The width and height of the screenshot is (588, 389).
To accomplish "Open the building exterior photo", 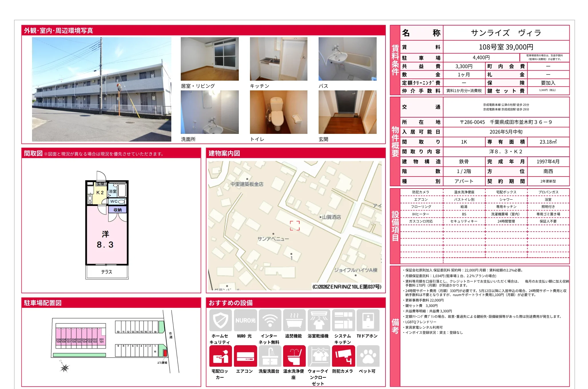I will click(102, 89).
